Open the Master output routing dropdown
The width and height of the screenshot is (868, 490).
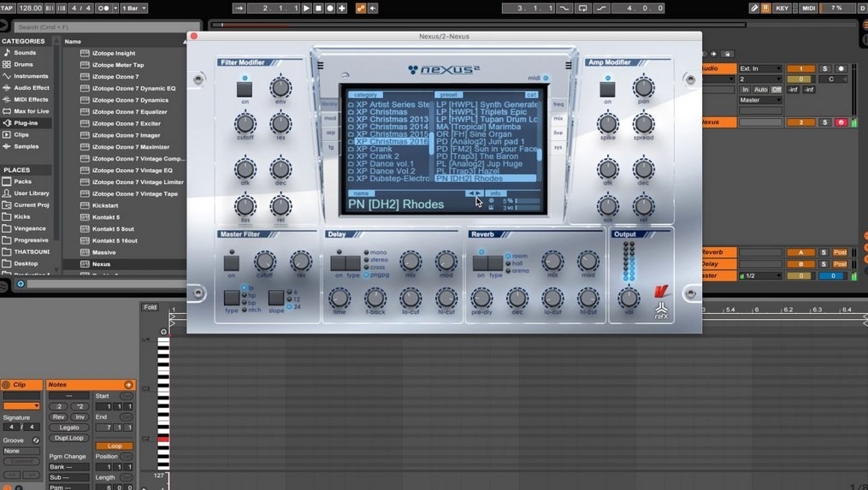(x=760, y=100)
